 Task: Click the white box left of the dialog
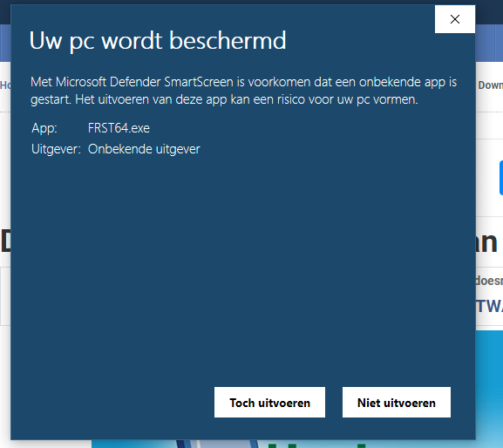(x=5, y=296)
